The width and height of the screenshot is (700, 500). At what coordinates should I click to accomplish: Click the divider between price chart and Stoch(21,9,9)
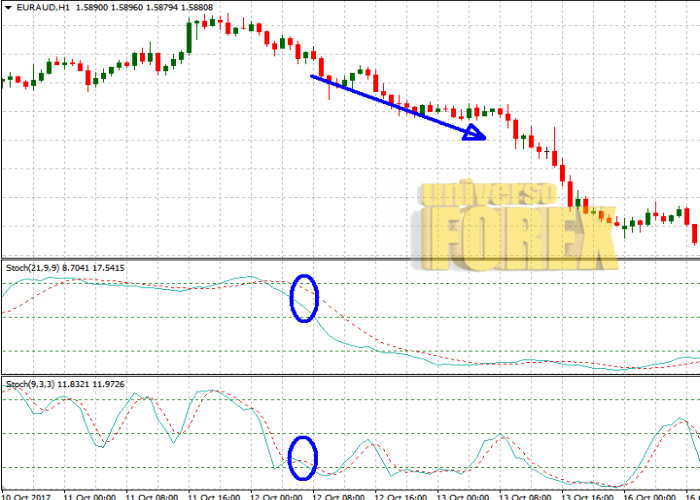(x=350, y=260)
